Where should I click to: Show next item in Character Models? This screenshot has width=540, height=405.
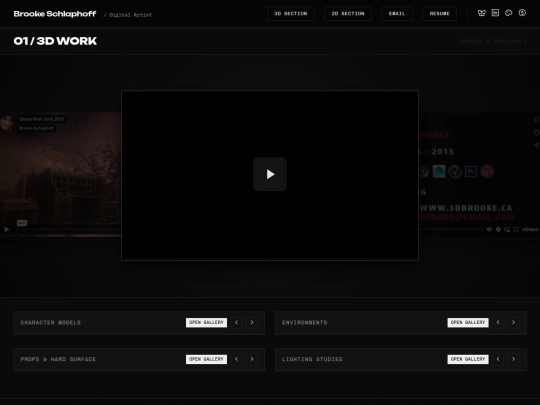(252, 322)
